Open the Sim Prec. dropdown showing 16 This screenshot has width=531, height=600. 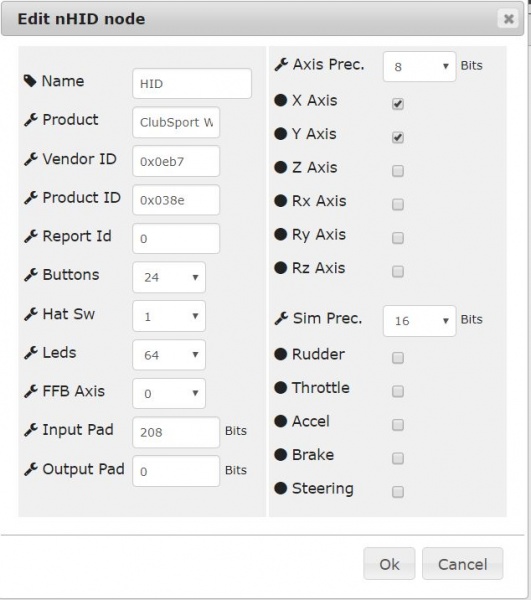click(419, 321)
